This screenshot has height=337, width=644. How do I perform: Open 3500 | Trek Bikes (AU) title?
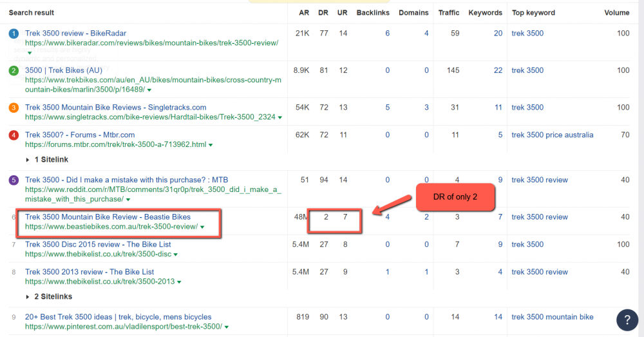click(64, 70)
